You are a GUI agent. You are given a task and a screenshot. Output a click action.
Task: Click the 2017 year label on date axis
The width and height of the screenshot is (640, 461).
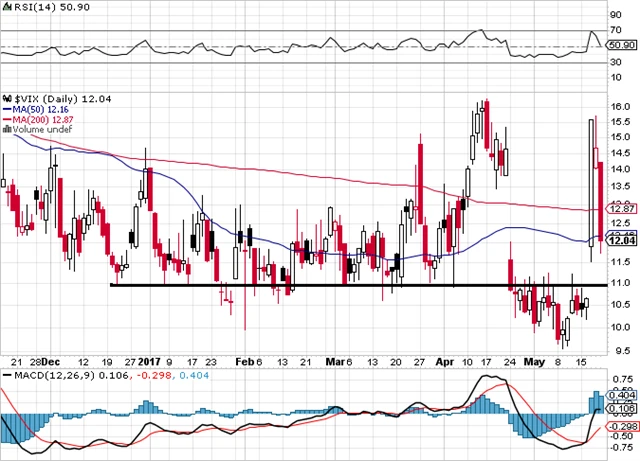(x=149, y=362)
